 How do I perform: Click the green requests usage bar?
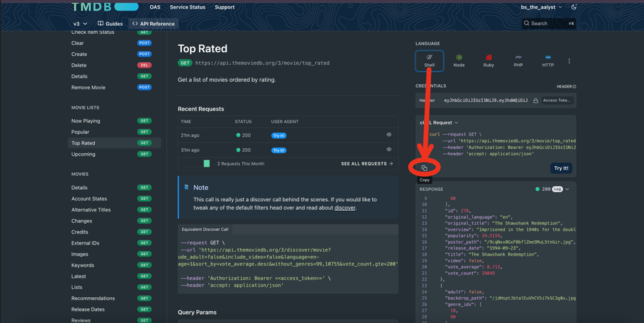click(x=206, y=164)
